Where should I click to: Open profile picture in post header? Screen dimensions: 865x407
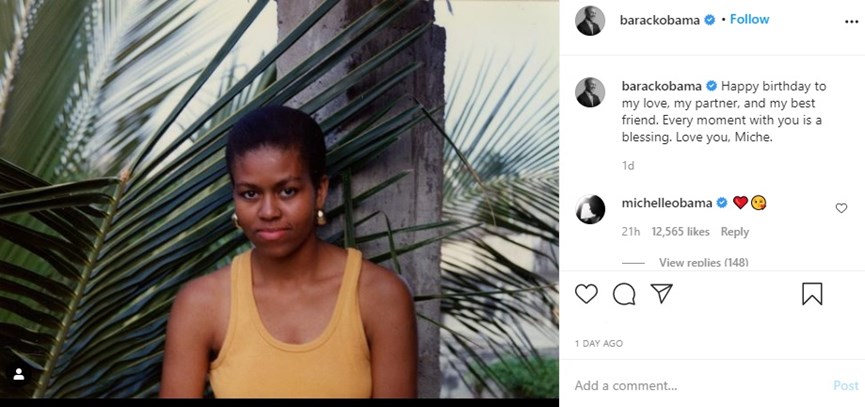click(590, 20)
